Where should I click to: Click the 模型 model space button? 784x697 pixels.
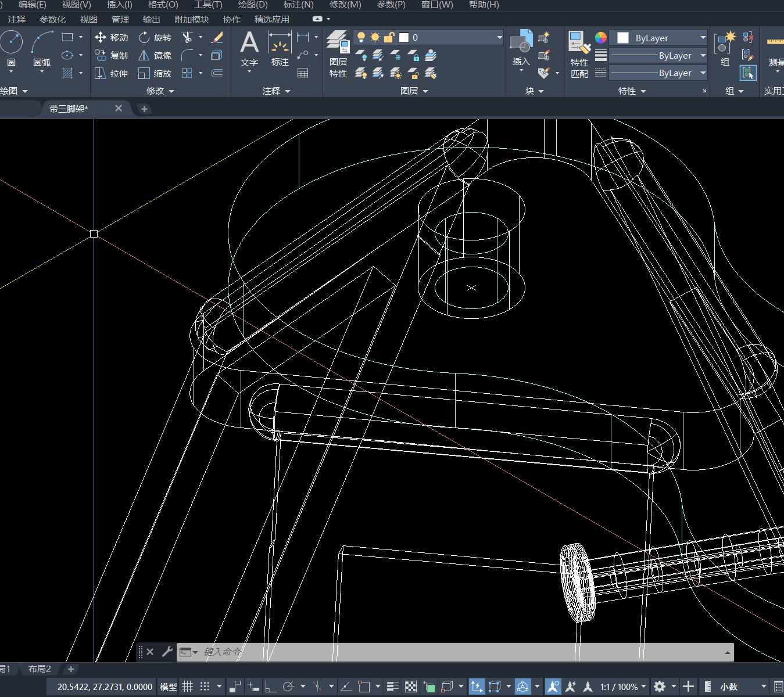[x=168, y=687]
